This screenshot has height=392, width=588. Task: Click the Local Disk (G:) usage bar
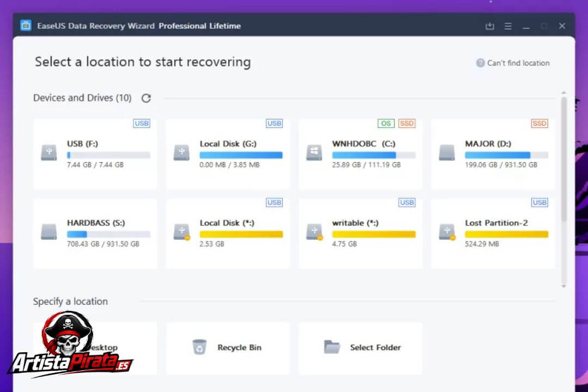[241, 155]
